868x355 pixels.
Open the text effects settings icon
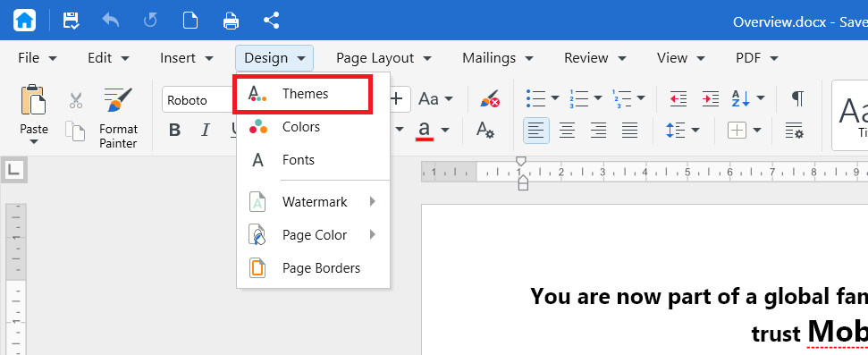click(x=485, y=131)
